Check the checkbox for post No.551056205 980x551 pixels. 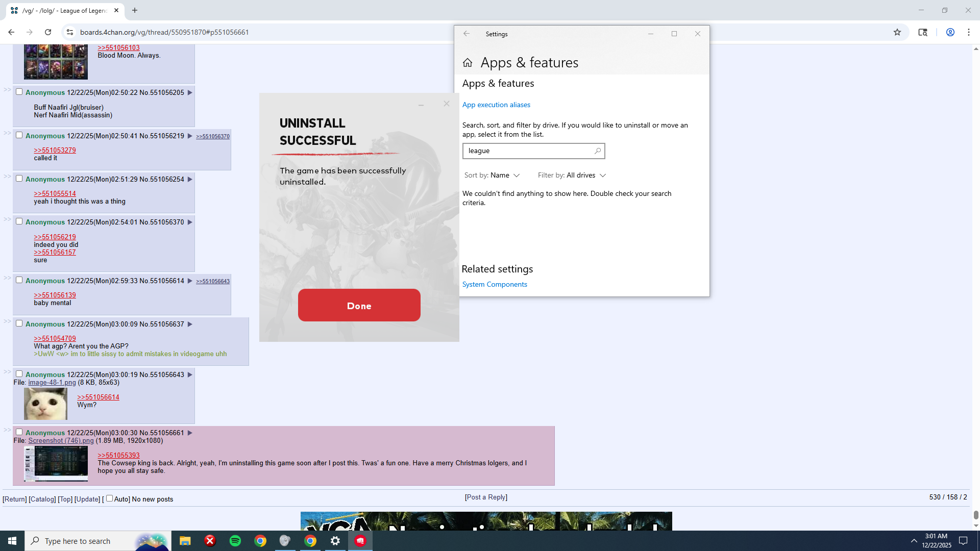(19, 92)
